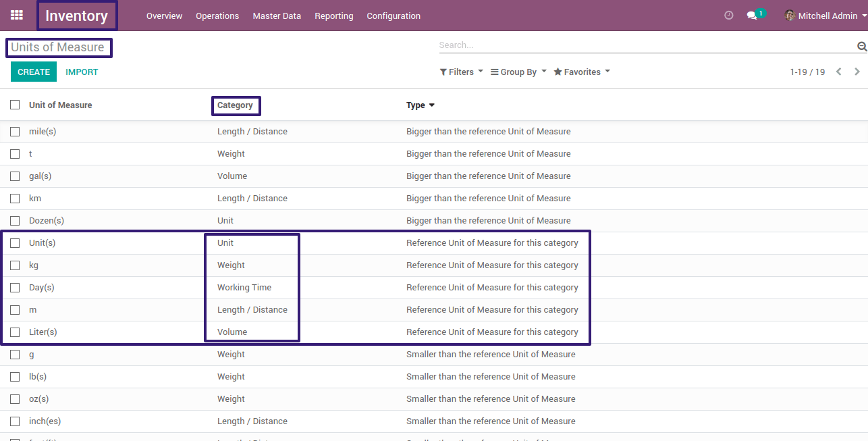Sort by Unit of Measure column header
Viewport: 868px width, 441px height.
(60, 105)
